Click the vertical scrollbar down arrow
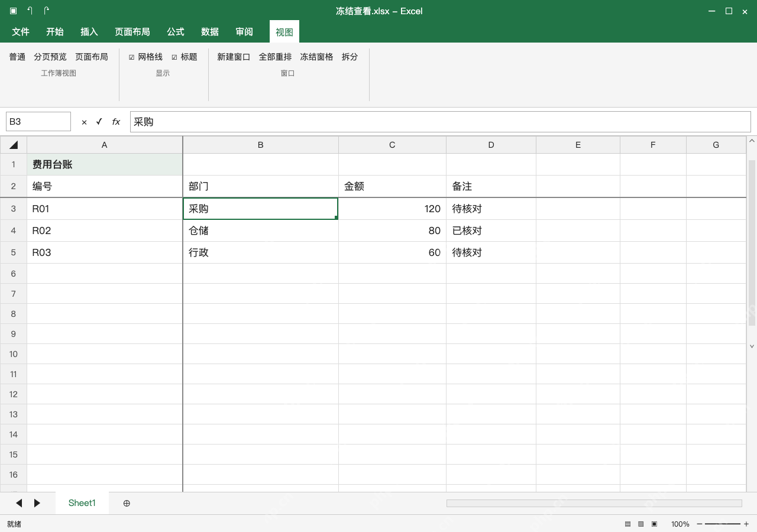 click(x=752, y=346)
